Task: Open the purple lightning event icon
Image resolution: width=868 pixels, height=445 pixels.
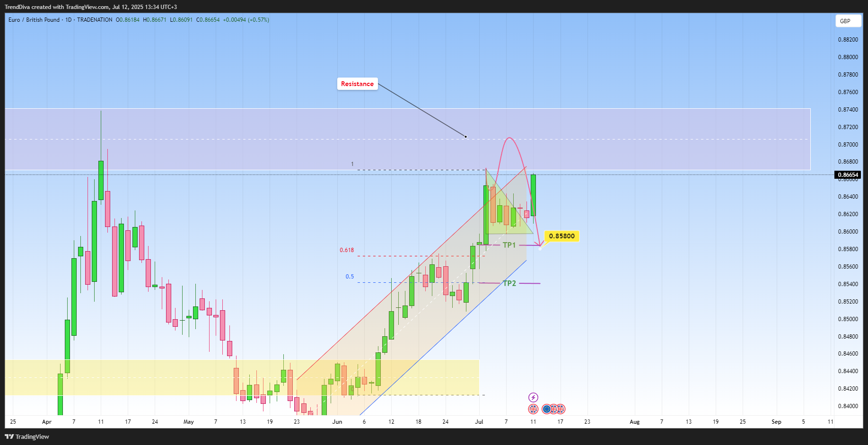Action: tap(533, 397)
